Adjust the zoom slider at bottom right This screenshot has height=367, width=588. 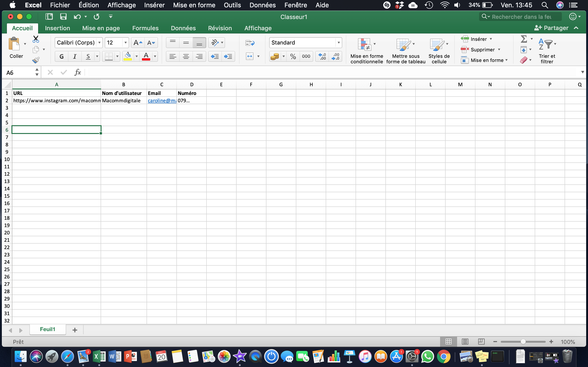point(523,342)
